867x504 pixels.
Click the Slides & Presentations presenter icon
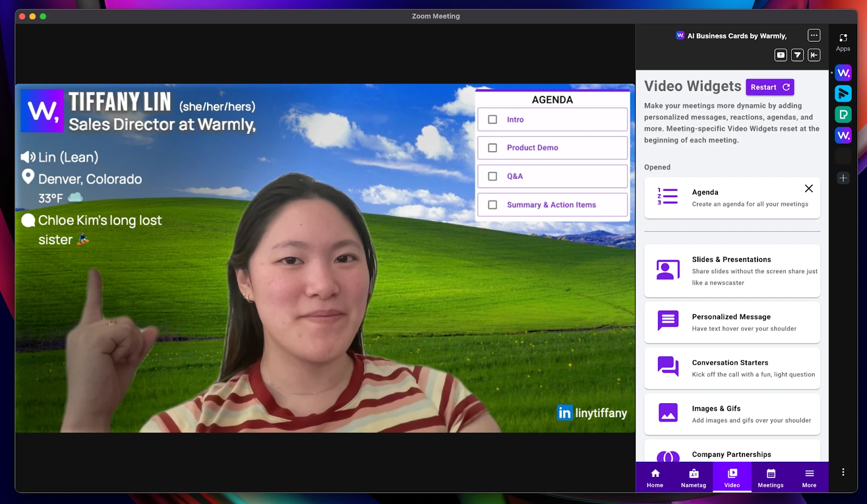(668, 270)
